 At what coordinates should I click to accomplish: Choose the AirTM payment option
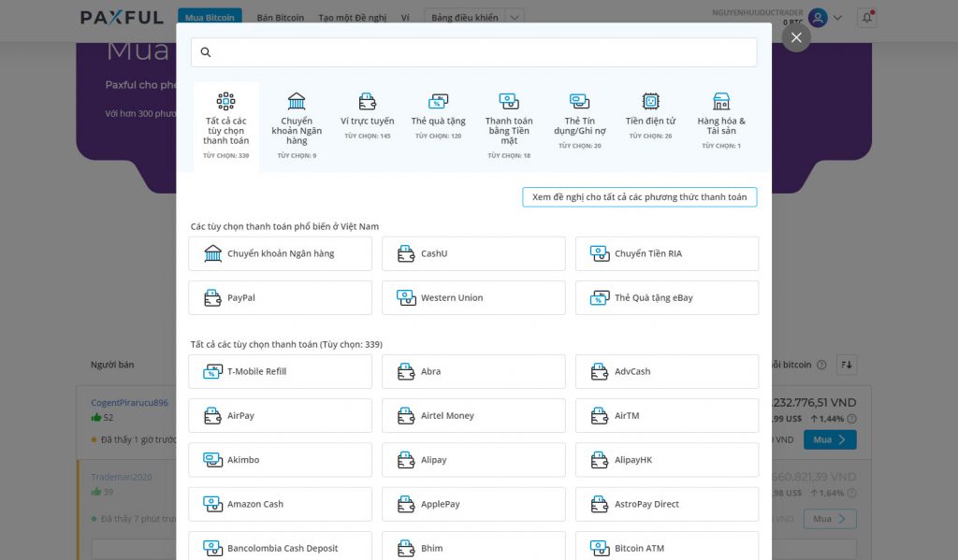coord(666,415)
